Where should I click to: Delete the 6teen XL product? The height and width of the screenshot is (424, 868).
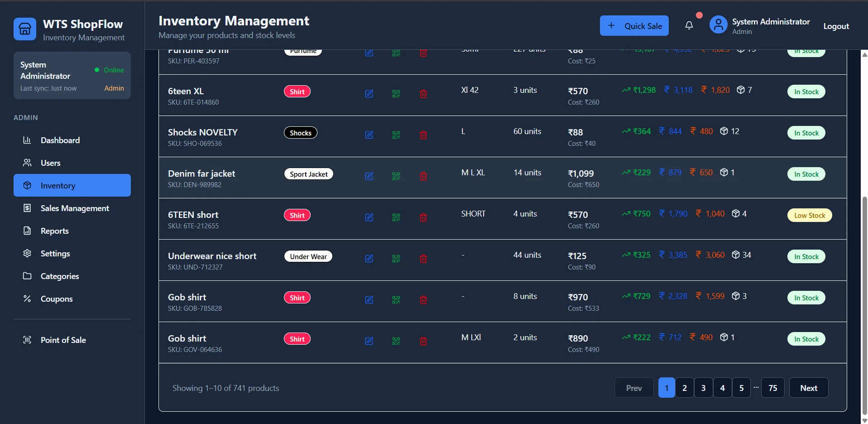point(423,94)
